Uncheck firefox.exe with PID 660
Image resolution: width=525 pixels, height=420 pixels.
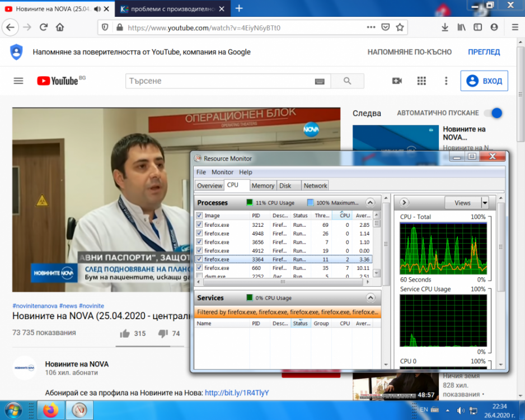point(200,268)
